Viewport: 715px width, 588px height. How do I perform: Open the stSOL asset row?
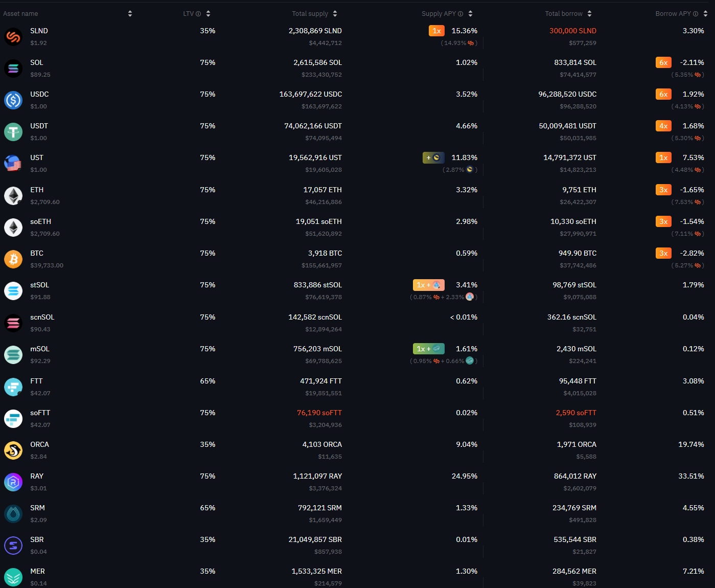pyautogui.click(x=357, y=291)
